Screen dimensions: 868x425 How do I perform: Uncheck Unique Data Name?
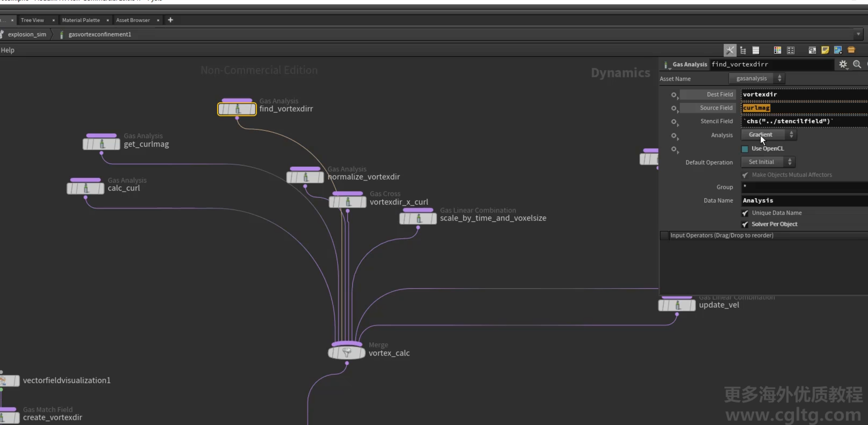tap(745, 213)
